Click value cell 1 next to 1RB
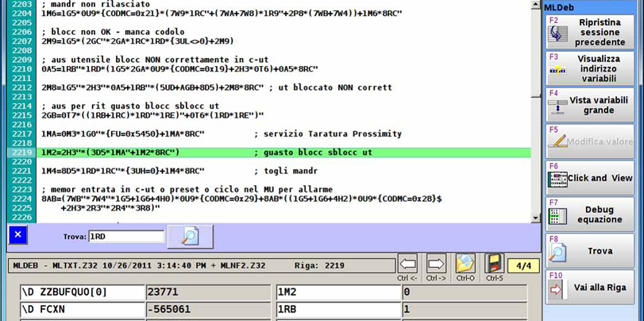The width and height of the screenshot is (644, 321). tap(465, 309)
